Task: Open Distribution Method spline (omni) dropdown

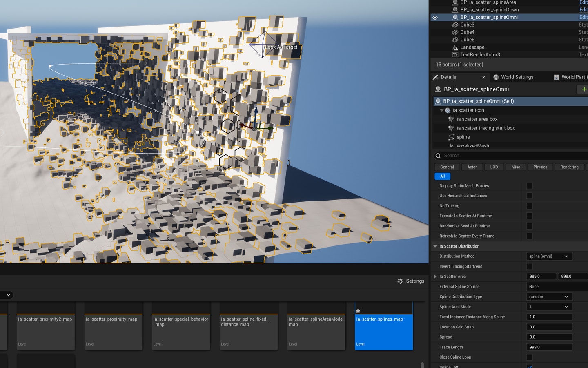Action: [x=549, y=256]
